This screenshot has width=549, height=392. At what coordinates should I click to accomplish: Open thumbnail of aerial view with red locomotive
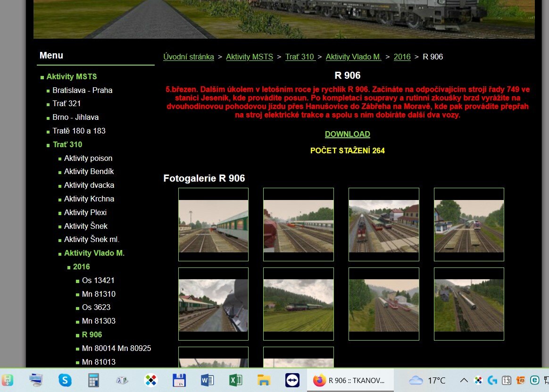click(x=384, y=304)
